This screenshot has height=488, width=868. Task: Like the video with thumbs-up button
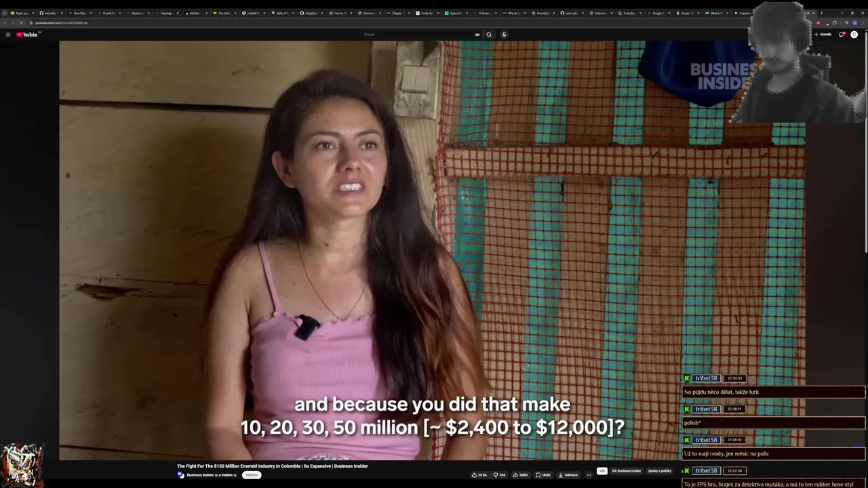(x=479, y=475)
